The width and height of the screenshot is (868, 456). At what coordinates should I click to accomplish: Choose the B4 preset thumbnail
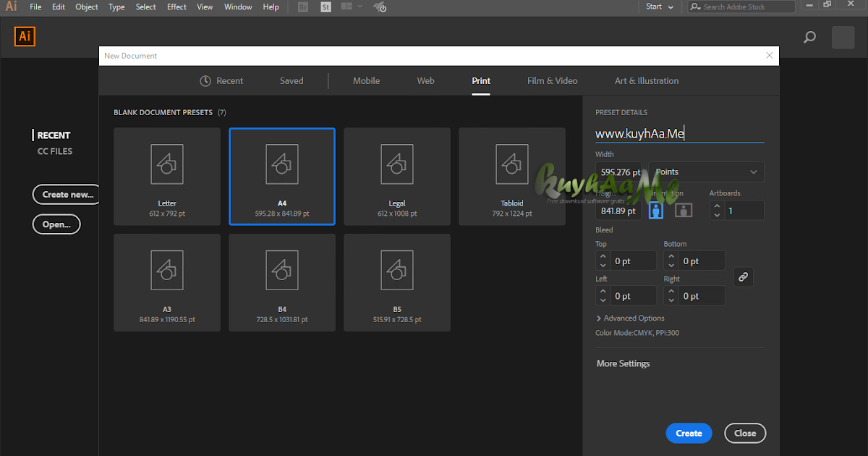tap(282, 282)
